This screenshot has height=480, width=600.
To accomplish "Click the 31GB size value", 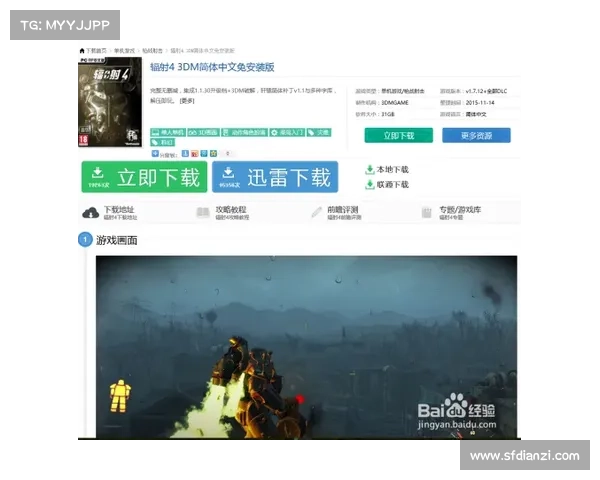I will (x=388, y=114).
